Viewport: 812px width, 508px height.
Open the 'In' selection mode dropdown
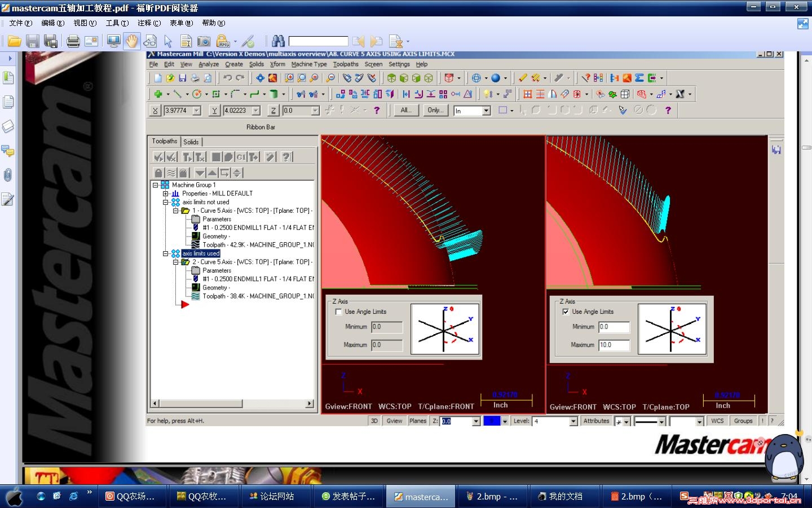[487, 111]
